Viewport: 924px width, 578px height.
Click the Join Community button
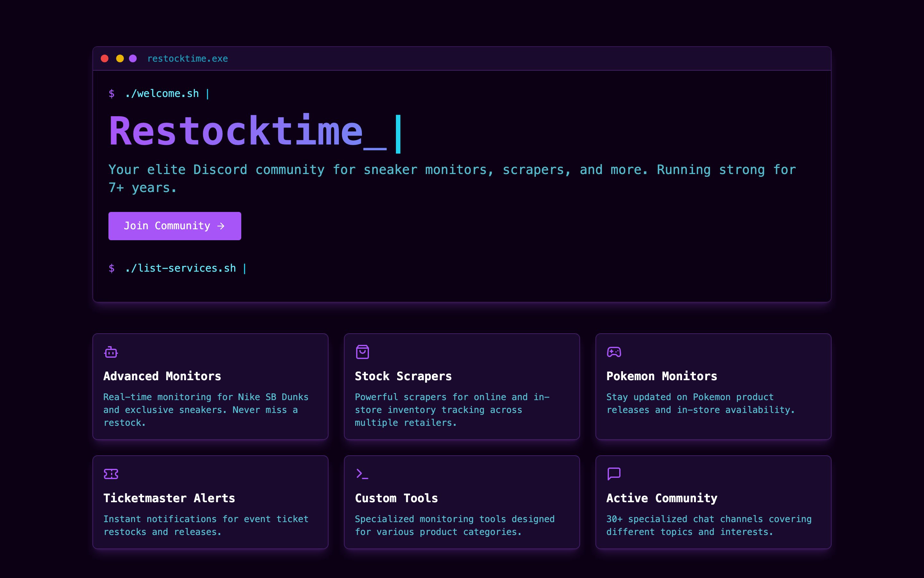click(175, 226)
